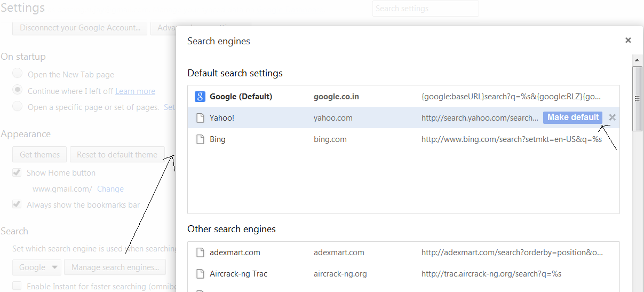Open the Learn more link
Viewport: 644px width, 292px height.
tap(135, 91)
